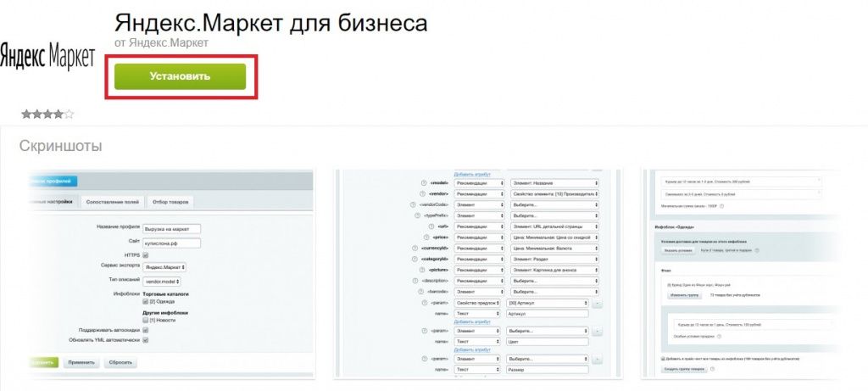
Task: Click the Артикул name input field
Action: tap(547, 314)
